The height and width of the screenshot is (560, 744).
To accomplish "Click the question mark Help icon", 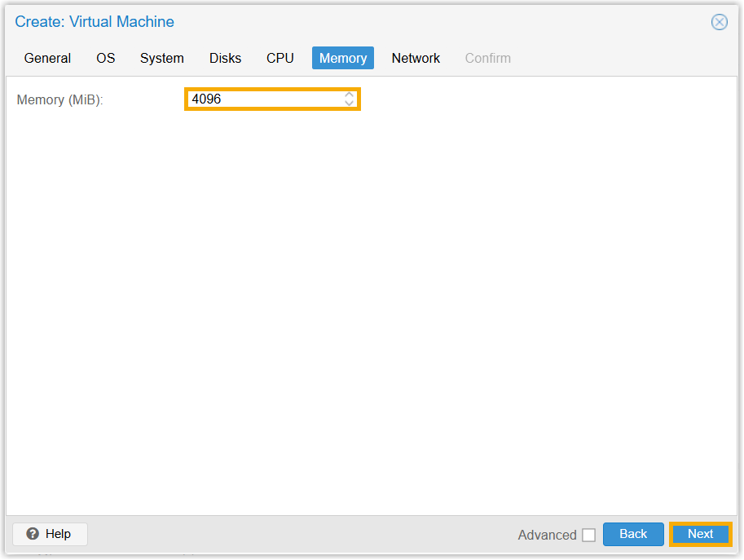I will click(x=33, y=534).
